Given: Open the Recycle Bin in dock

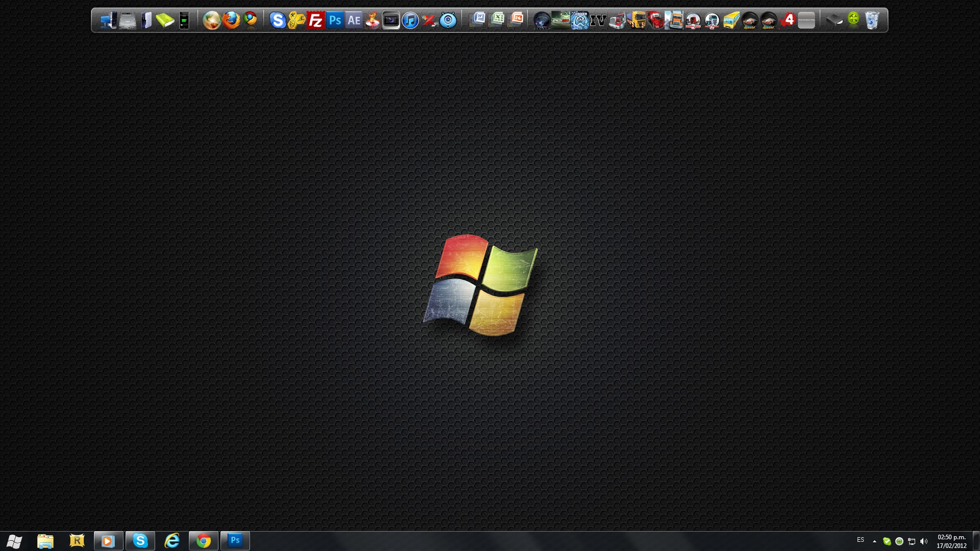Looking at the screenshot, I should click(872, 20).
